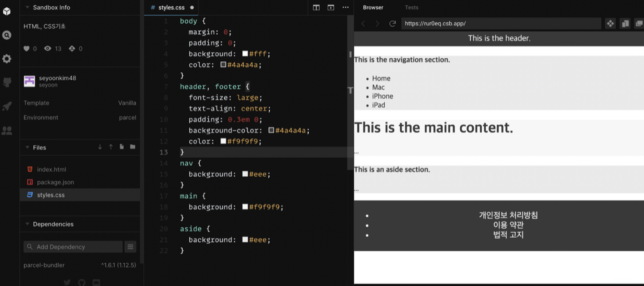The height and width of the screenshot is (286, 644).
Task: Click the #fff color swatch on line 4
Action: 245,54
